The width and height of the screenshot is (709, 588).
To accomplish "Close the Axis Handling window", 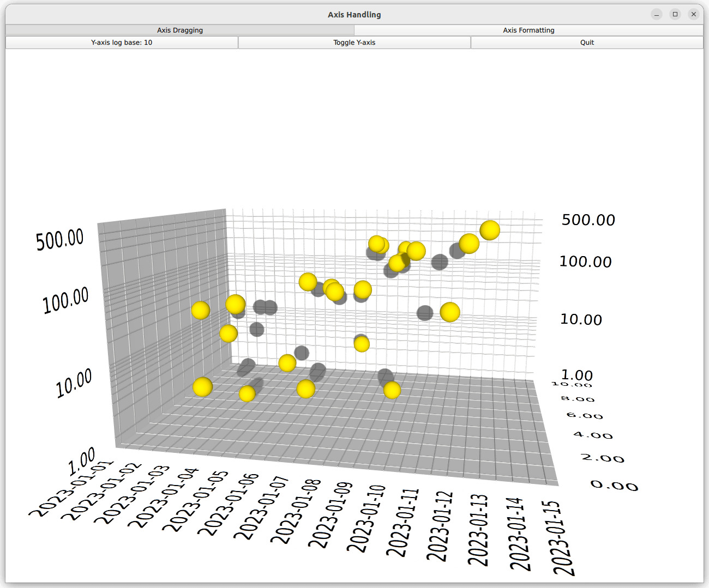I will tap(694, 15).
